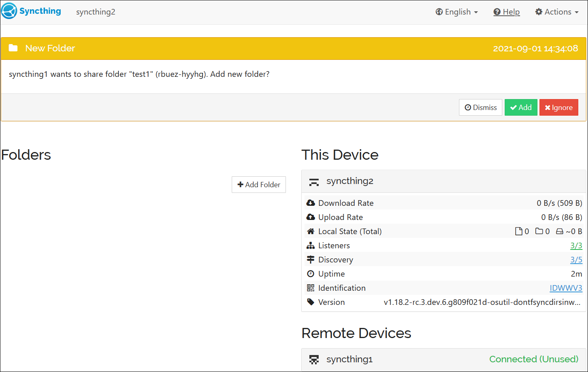588x372 pixels.
Task: Click the 2021-09-01 14:34:08 timestamp
Action: click(x=535, y=49)
